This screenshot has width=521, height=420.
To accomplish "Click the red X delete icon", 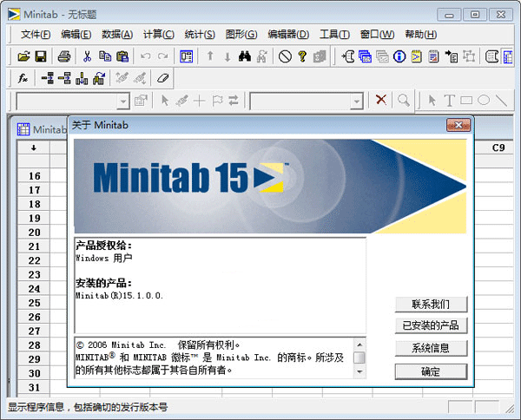I will pyautogui.click(x=381, y=100).
